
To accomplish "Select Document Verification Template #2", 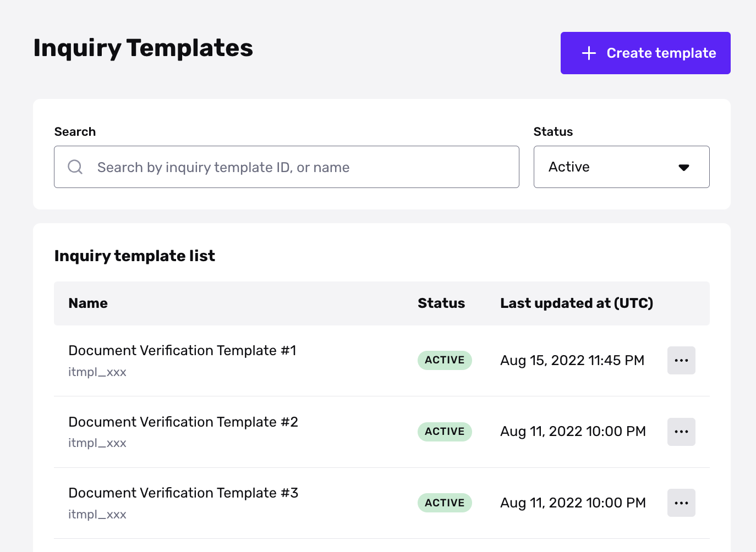I will click(x=183, y=422).
